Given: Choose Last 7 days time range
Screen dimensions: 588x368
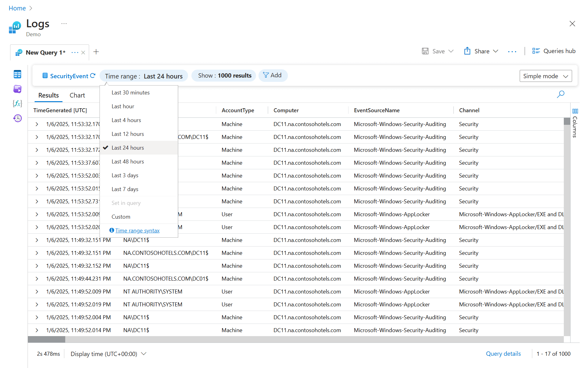Looking at the screenshot, I should click(125, 189).
